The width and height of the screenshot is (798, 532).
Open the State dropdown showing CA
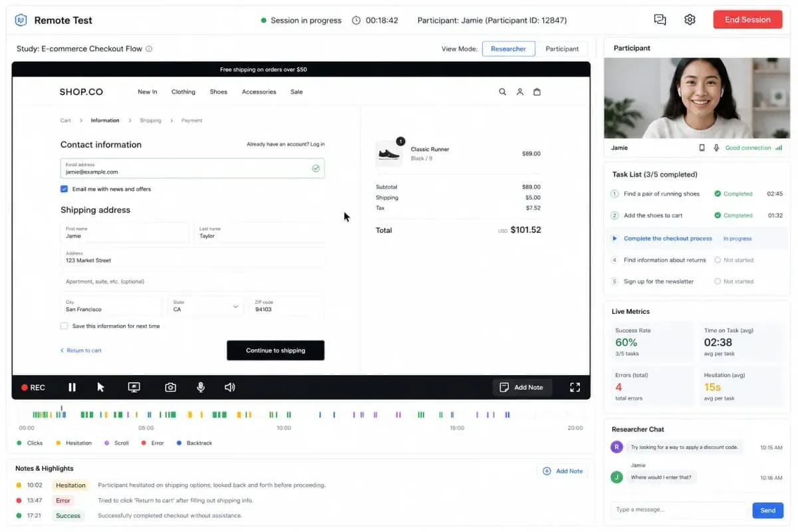(x=206, y=306)
